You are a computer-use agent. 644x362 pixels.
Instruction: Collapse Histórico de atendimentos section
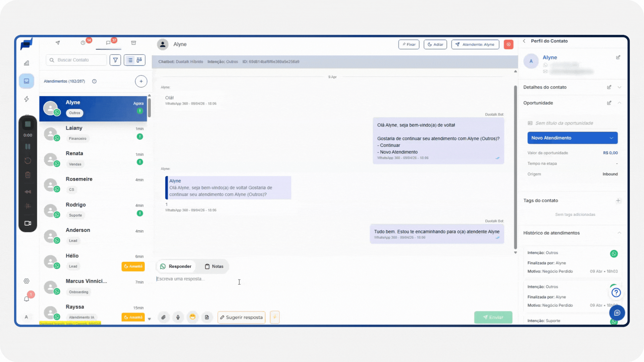click(619, 233)
